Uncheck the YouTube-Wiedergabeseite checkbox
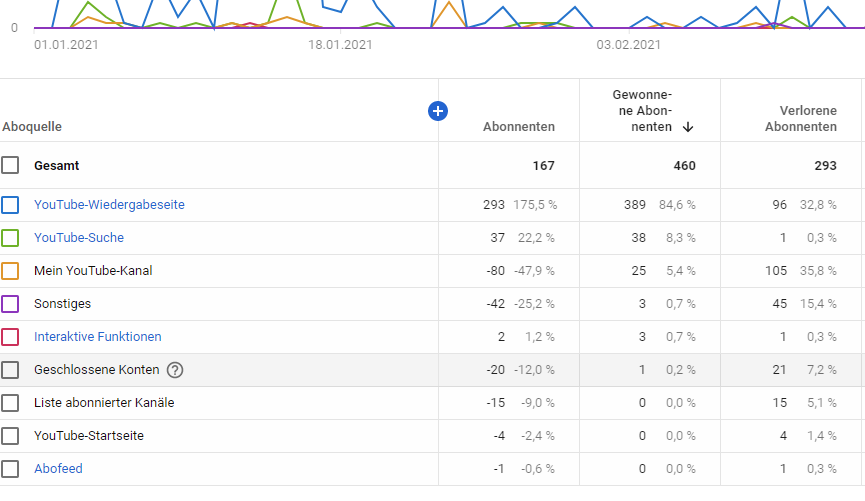Image resolution: width=865 pixels, height=501 pixels. pos(10,205)
